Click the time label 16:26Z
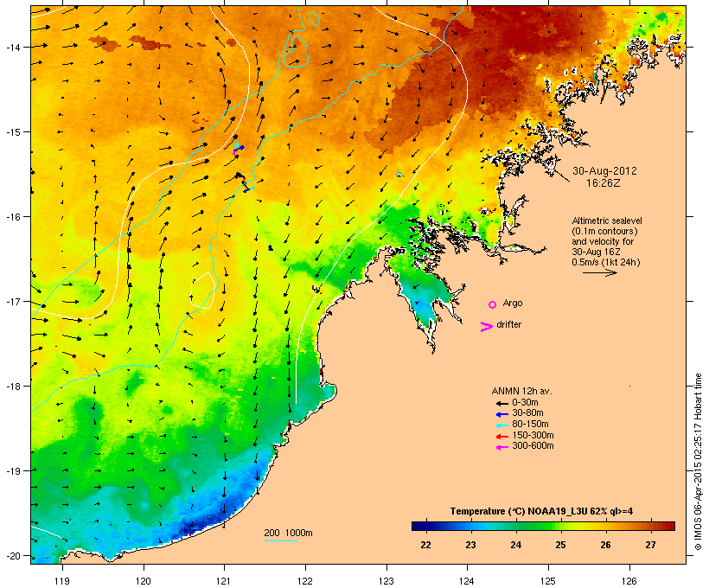Image resolution: width=709 pixels, height=588 pixels. click(x=604, y=182)
